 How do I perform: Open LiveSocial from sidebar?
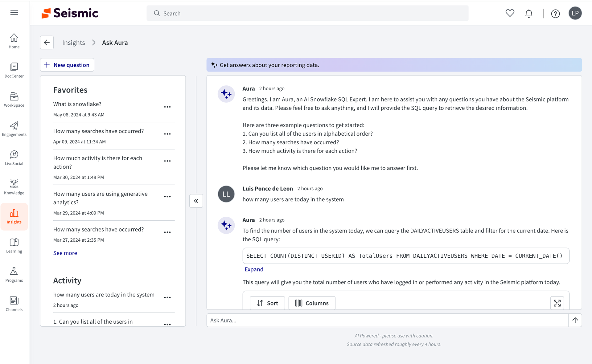[x=14, y=158]
